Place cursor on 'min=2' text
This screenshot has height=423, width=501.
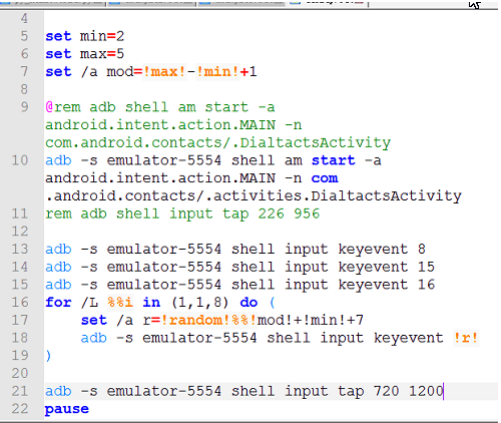click(102, 36)
